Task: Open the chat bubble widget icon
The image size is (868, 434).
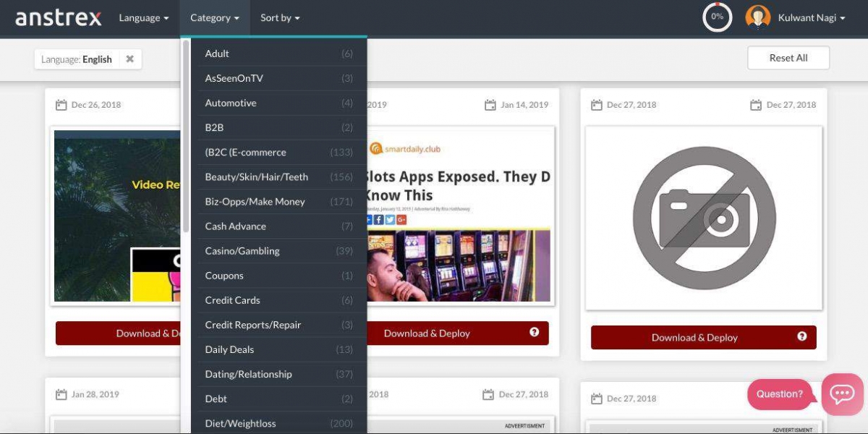Action: (x=842, y=394)
